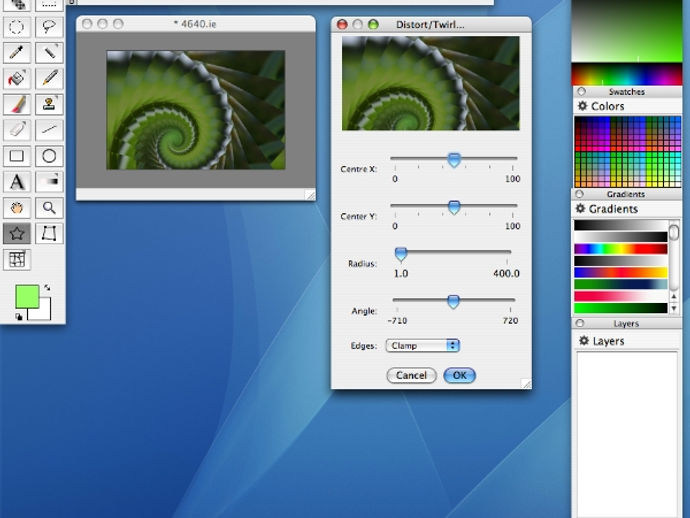
Task: Select the clone stamp tool
Action: [x=49, y=104]
